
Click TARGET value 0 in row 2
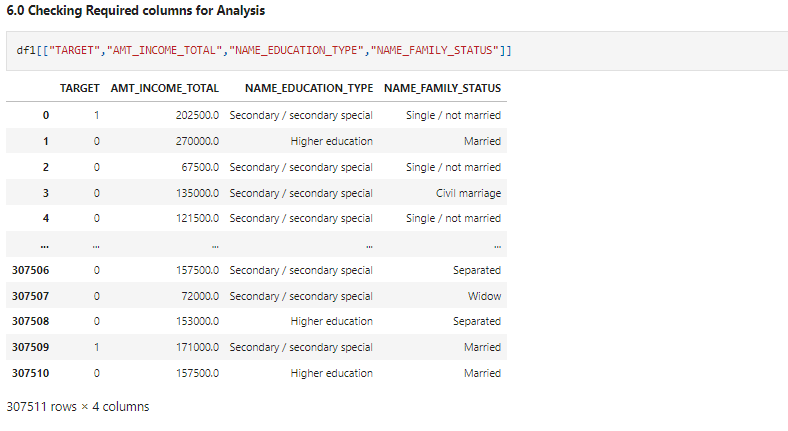(x=96, y=167)
